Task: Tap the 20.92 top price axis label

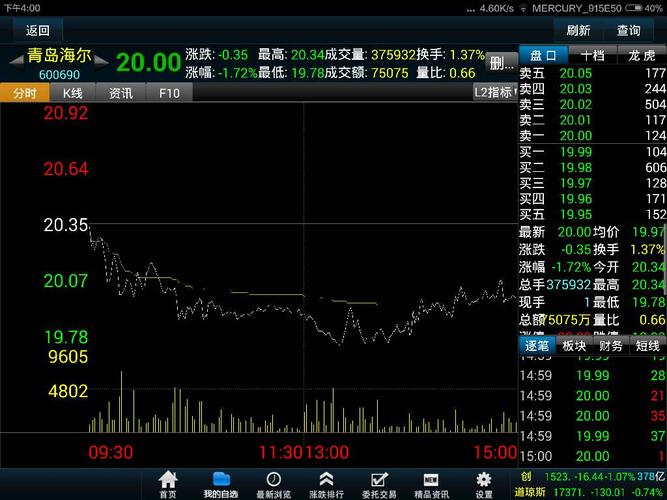Action: pyautogui.click(x=66, y=113)
